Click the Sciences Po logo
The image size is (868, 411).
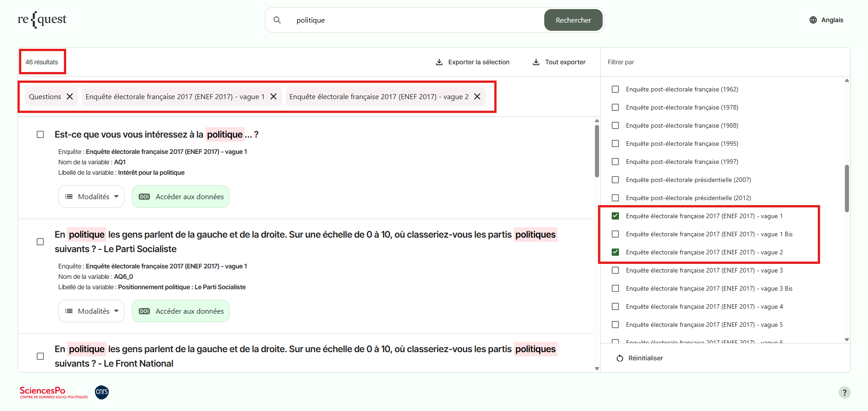tap(53, 392)
